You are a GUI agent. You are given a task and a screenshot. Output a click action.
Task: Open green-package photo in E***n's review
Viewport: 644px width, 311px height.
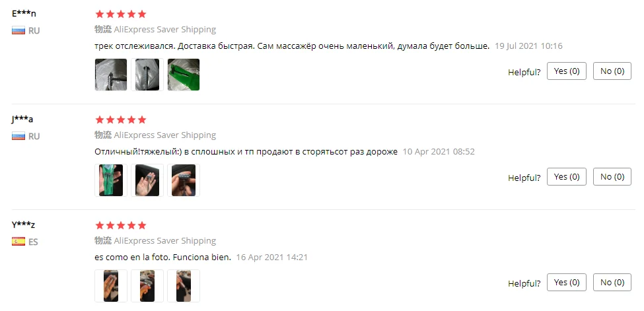coord(184,75)
